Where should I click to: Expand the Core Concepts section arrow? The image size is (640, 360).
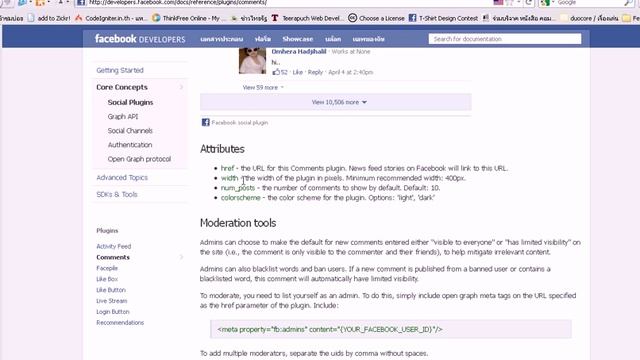[x=181, y=87]
